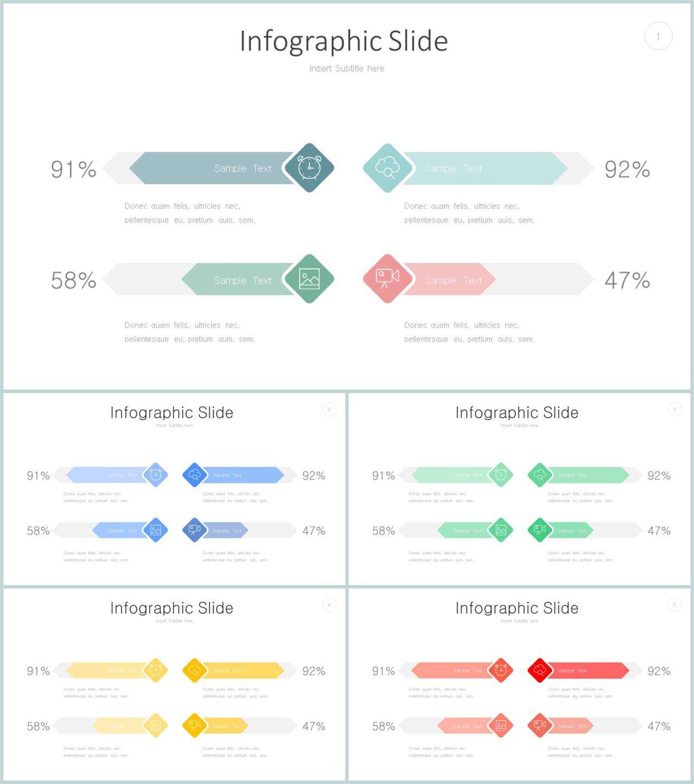
Task: Select the main Infographic Slide title
Action: pyautogui.click(x=344, y=41)
